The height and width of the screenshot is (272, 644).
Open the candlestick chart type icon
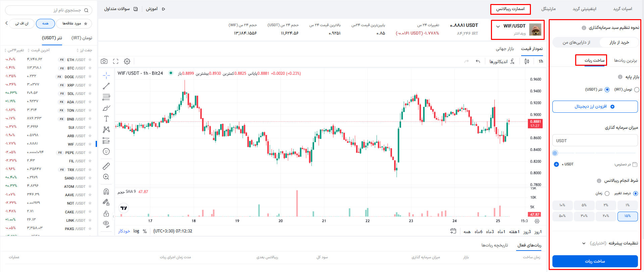(527, 61)
